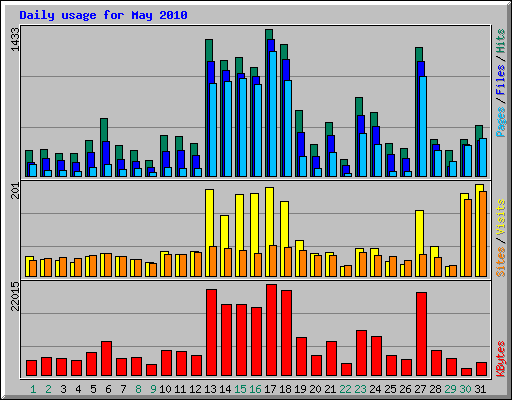Click the cyan pages bar for day 17
The image size is (512, 400).
[273, 114]
